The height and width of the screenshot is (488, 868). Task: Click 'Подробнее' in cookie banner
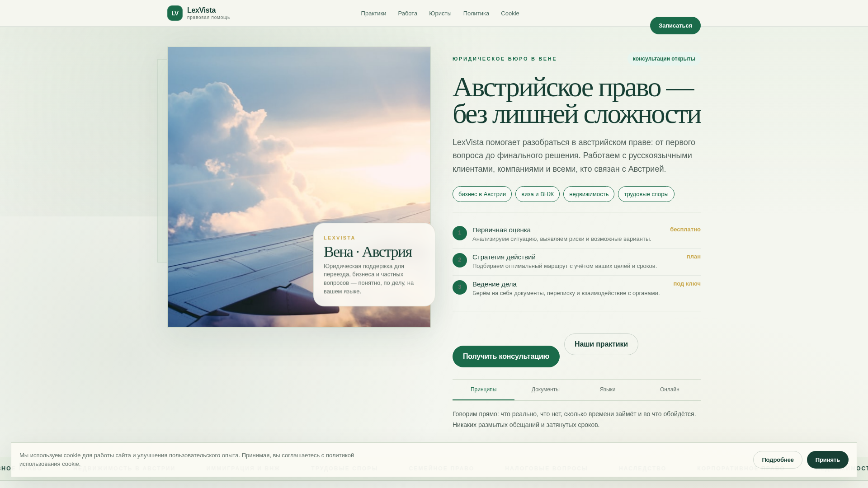(778, 460)
